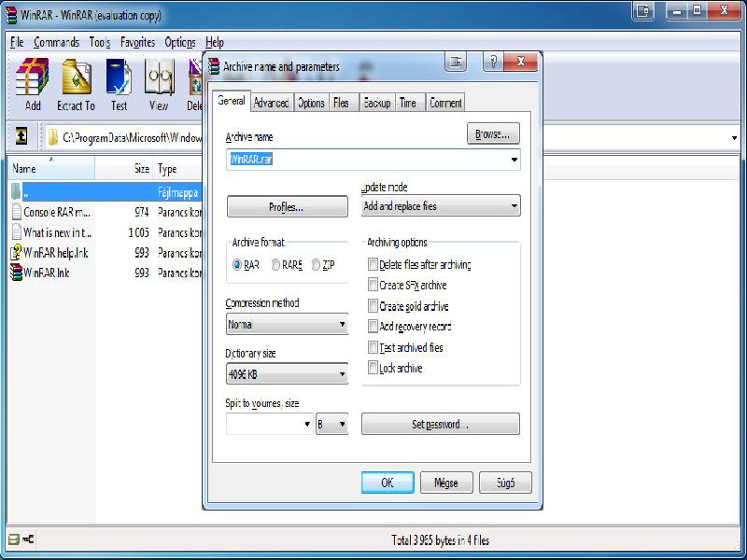
Task: Expand the main window address path dropdown
Action: [734, 138]
